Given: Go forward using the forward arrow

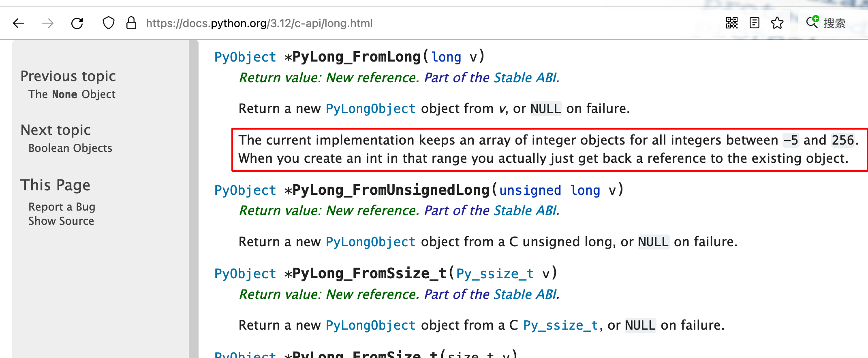Looking at the screenshot, I should point(48,23).
